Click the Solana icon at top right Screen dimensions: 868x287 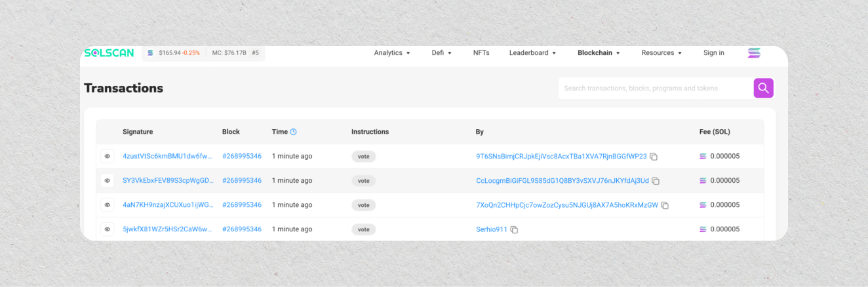coord(754,53)
